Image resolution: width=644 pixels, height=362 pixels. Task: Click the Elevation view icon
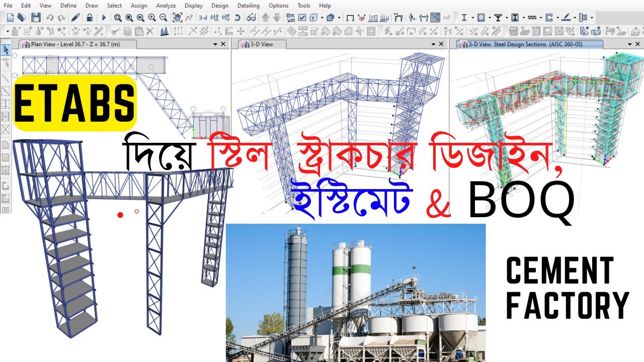coord(226,18)
